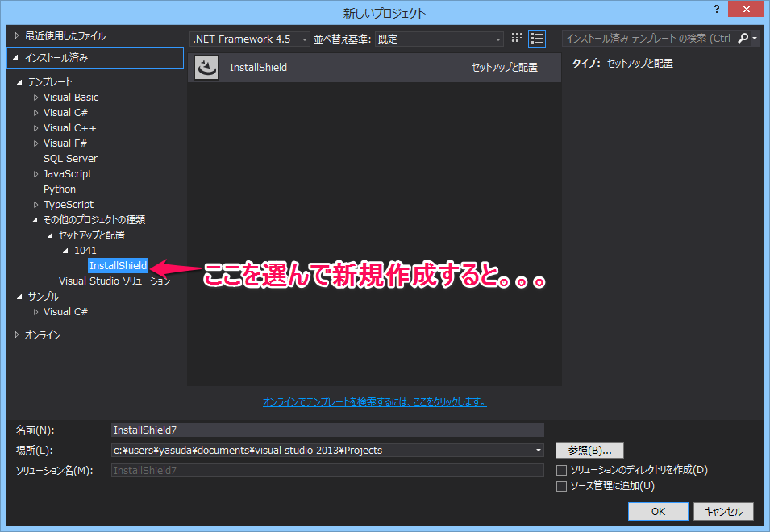Collapse その他のプロジェクトの種類 node
The image size is (770, 532).
(x=35, y=220)
